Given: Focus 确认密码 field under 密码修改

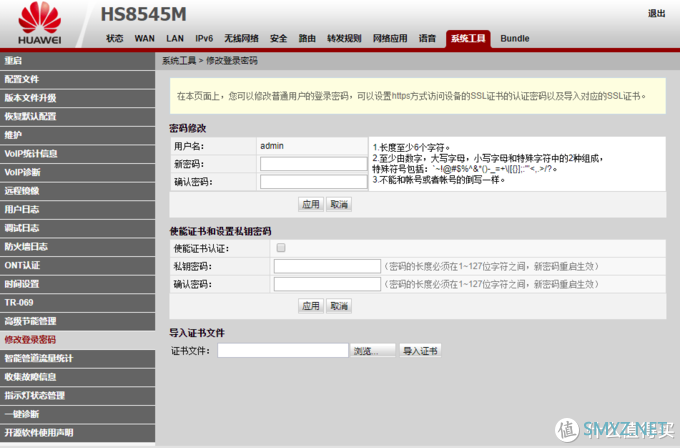Looking at the screenshot, I should point(314,182).
